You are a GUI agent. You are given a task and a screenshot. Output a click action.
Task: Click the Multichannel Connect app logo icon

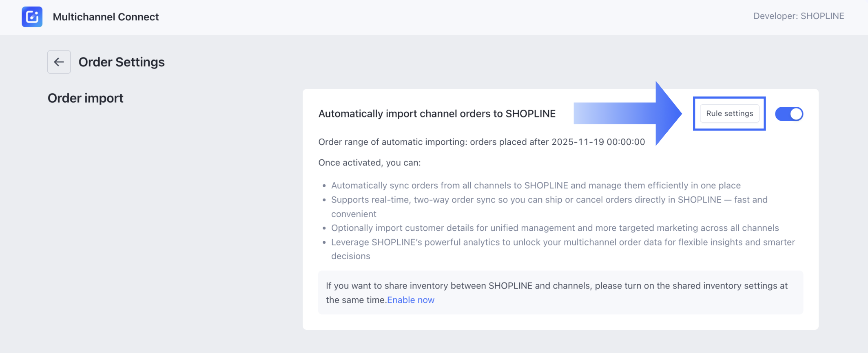[32, 17]
